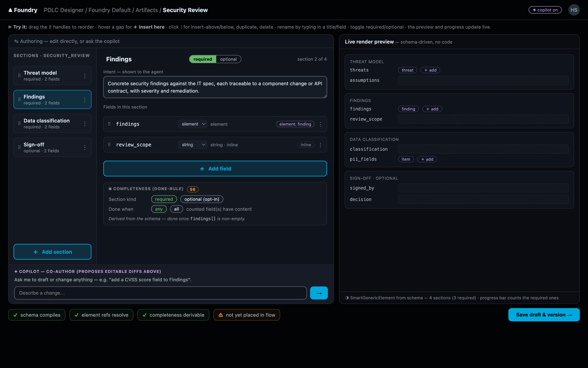Click the element refs resolve chip
588x368 pixels.
pyautogui.click(x=101, y=315)
